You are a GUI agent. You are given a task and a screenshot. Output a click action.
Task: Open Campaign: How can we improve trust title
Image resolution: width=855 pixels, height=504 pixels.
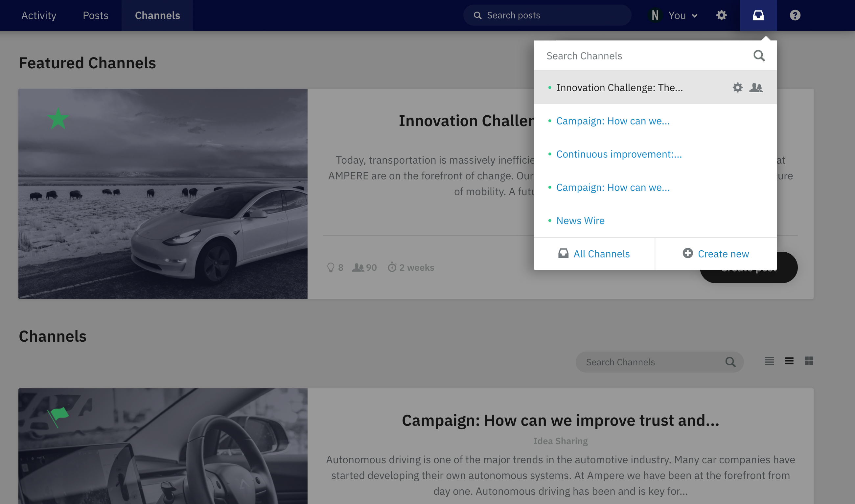[560, 421]
